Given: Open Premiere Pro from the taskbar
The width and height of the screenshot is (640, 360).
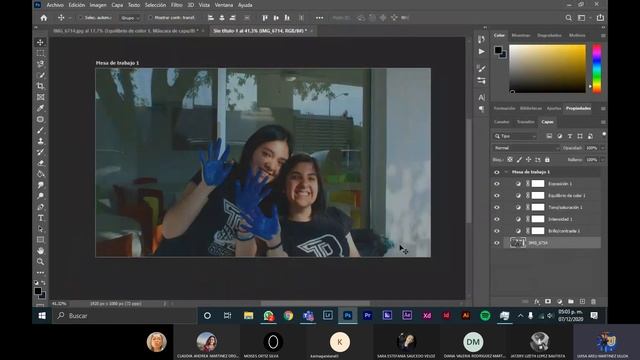Looking at the screenshot, I should click(x=367, y=316).
